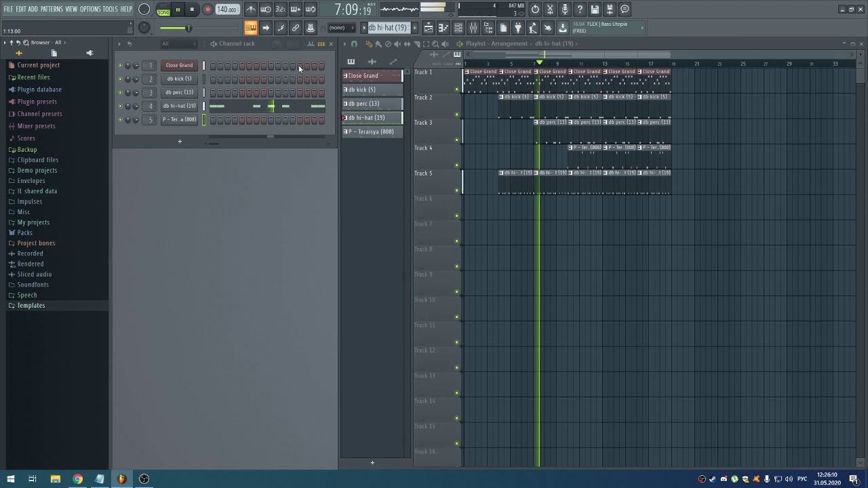
Task: Open the db hi-hat (19) pattern selector
Action: click(388, 28)
